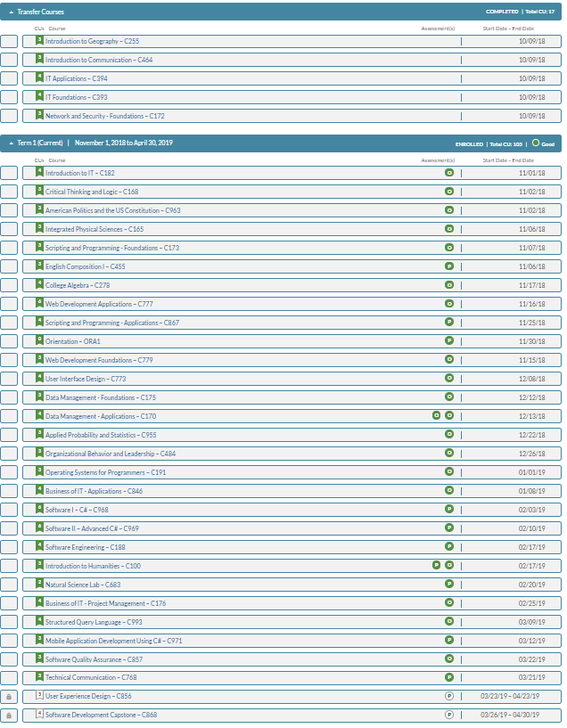Click the P assessment icon for Introduction to Humanities
The width and height of the screenshot is (567, 728).
point(436,565)
